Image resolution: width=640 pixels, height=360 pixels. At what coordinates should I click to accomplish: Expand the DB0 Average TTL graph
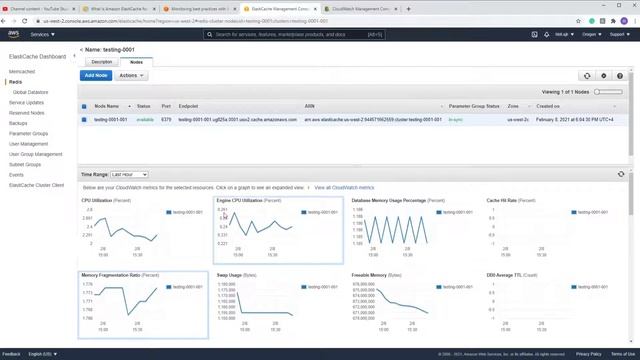coord(548,305)
